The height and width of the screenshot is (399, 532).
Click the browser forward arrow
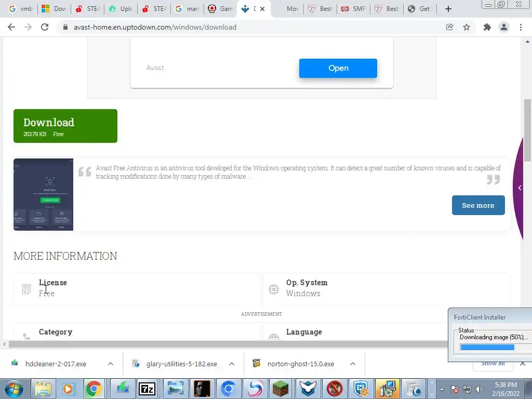[x=28, y=27]
